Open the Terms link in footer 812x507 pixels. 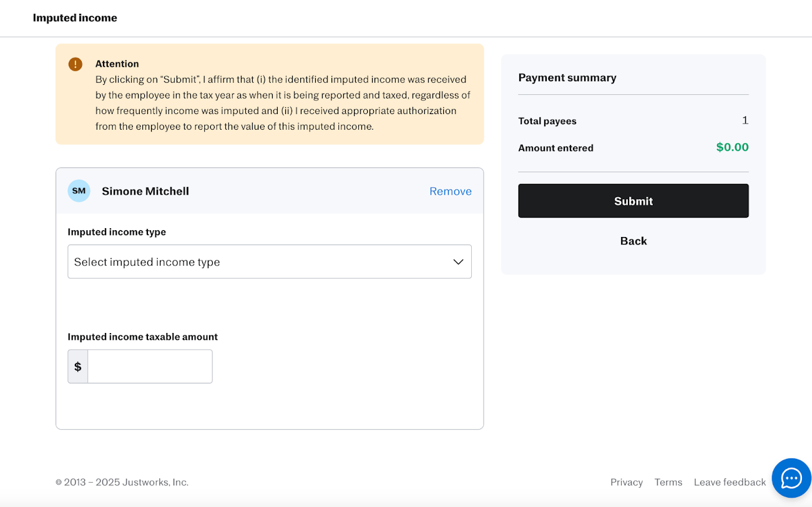(668, 482)
